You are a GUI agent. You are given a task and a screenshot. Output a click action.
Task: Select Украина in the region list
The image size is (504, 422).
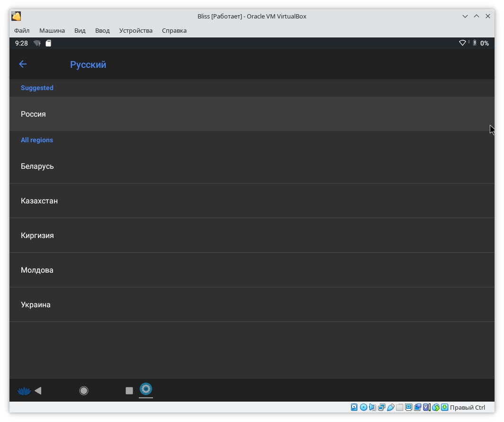(x=36, y=305)
